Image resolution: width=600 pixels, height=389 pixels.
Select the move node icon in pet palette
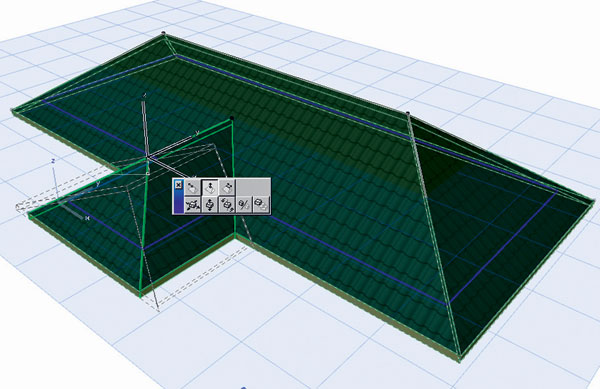click(x=192, y=187)
